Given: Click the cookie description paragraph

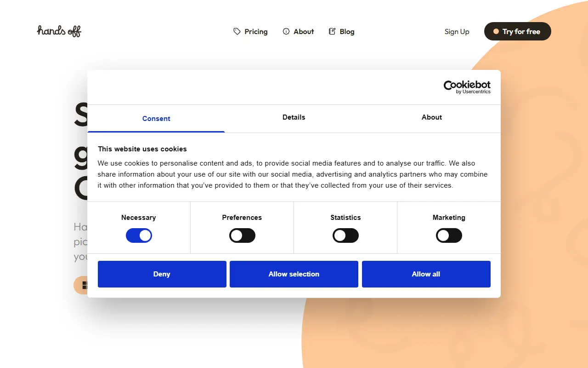Looking at the screenshot, I should coord(293,174).
